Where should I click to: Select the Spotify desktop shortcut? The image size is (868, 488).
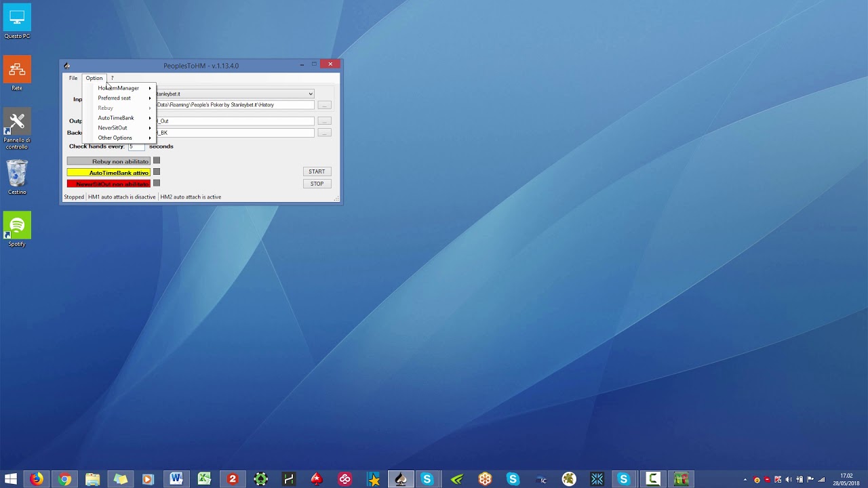point(17,230)
